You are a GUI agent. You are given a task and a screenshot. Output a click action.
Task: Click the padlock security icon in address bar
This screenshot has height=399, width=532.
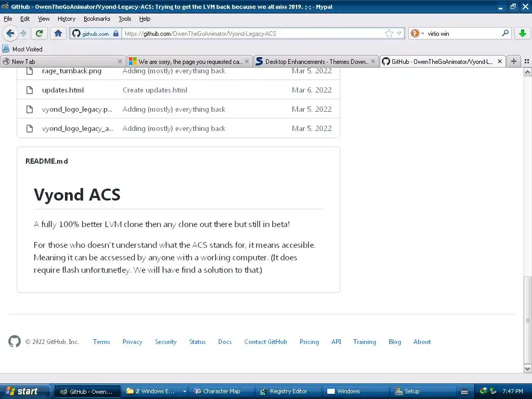pos(116,33)
